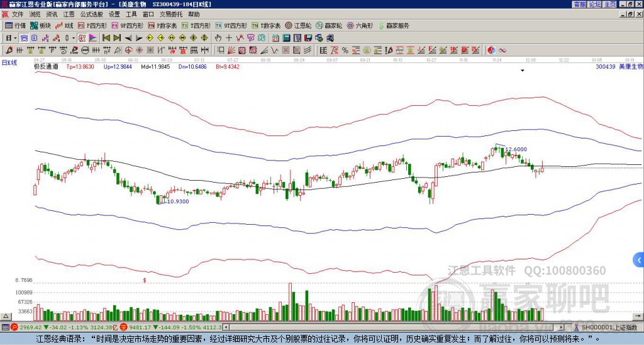Open the T四方形 tool
The width and height of the screenshot is (644, 345).
[x=196, y=25]
